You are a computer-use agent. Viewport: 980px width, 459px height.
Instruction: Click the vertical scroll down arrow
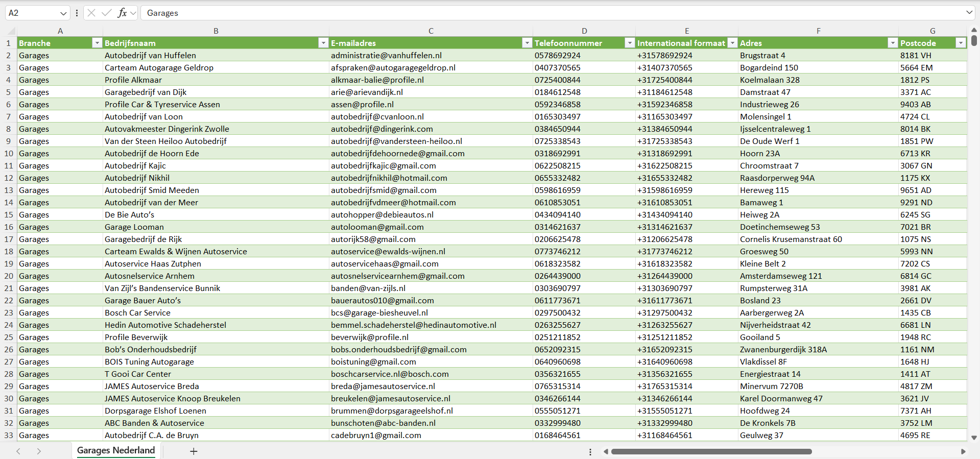[x=974, y=438]
